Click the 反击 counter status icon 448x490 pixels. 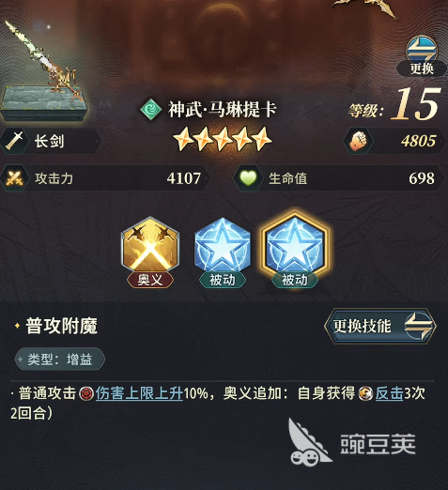coord(365,393)
